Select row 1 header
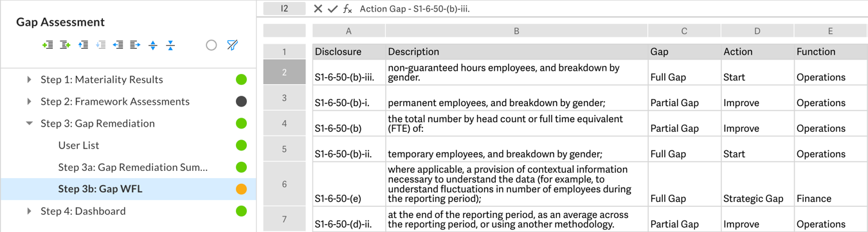The image size is (868, 232). (x=284, y=51)
